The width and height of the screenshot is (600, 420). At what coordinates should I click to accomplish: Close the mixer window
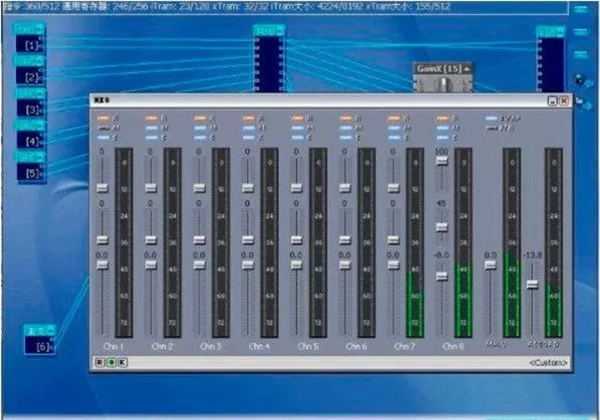pyautogui.click(x=564, y=101)
